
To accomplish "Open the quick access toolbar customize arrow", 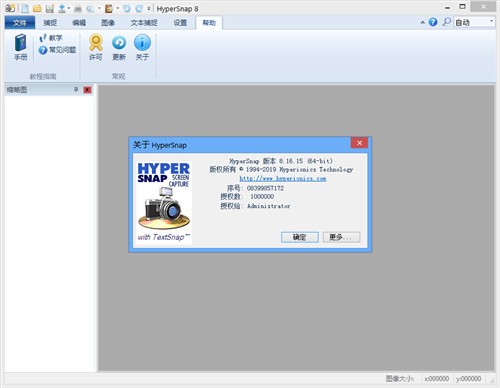I will tap(149, 8).
